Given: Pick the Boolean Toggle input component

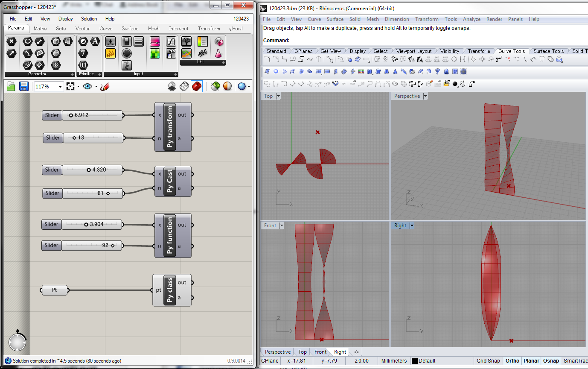Looking at the screenshot, I should (x=126, y=41).
